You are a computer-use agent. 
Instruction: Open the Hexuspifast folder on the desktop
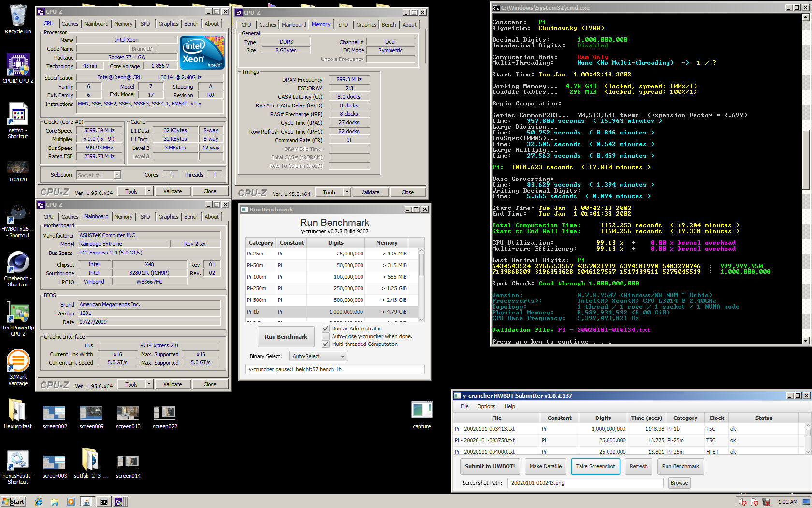click(x=18, y=414)
